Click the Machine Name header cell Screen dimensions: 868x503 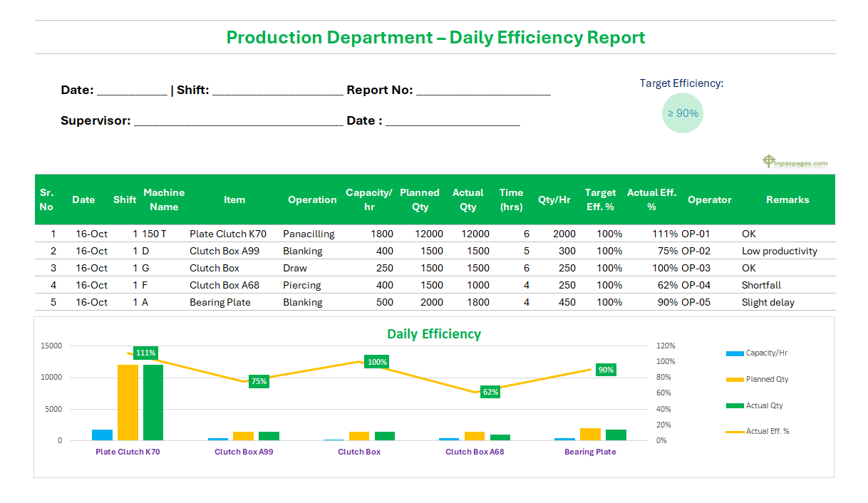(x=164, y=199)
